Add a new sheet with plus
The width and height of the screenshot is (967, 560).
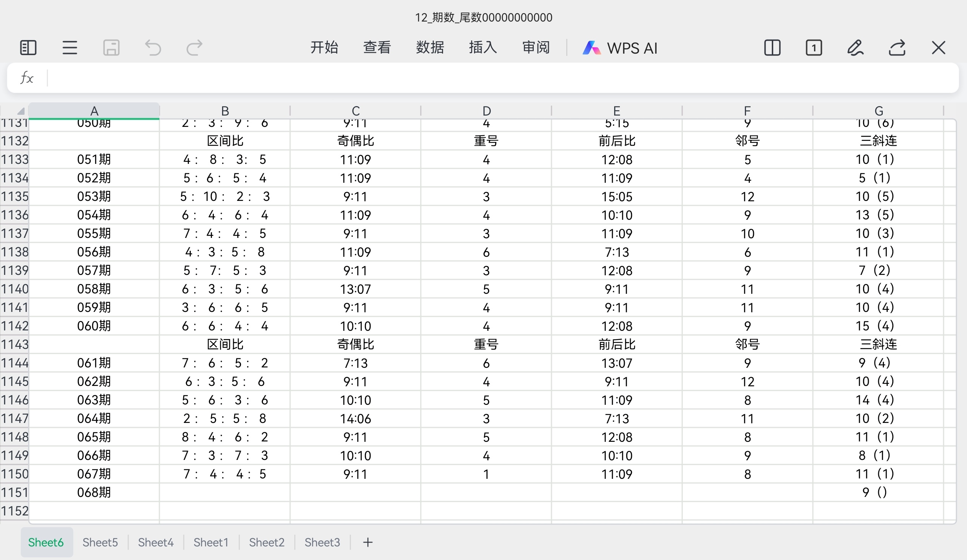pyautogui.click(x=368, y=542)
